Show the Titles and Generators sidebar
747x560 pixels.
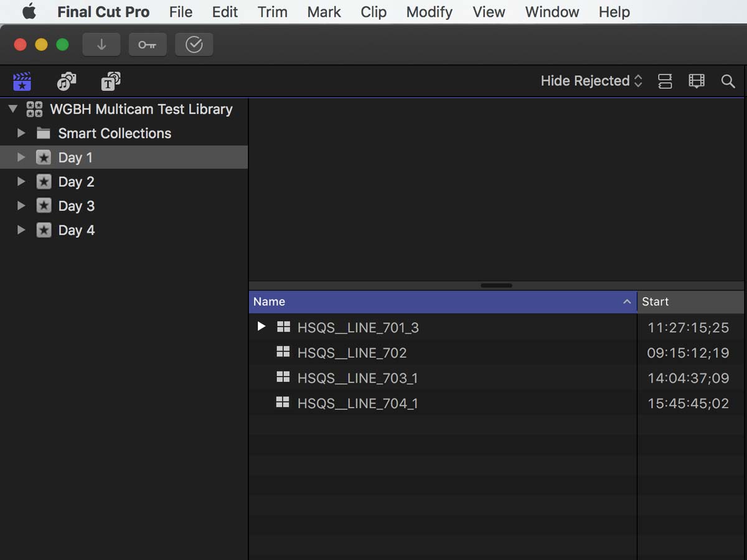coord(111,81)
